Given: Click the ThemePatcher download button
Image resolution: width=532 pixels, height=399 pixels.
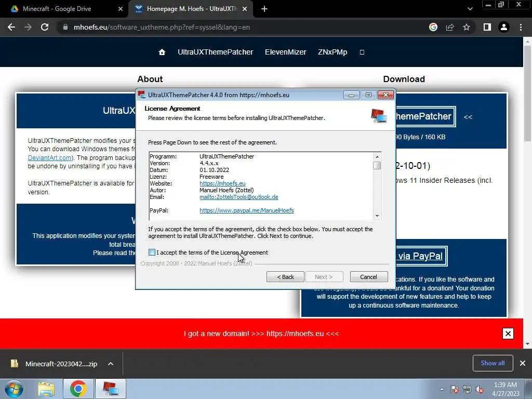Looking at the screenshot, I should [x=425, y=116].
